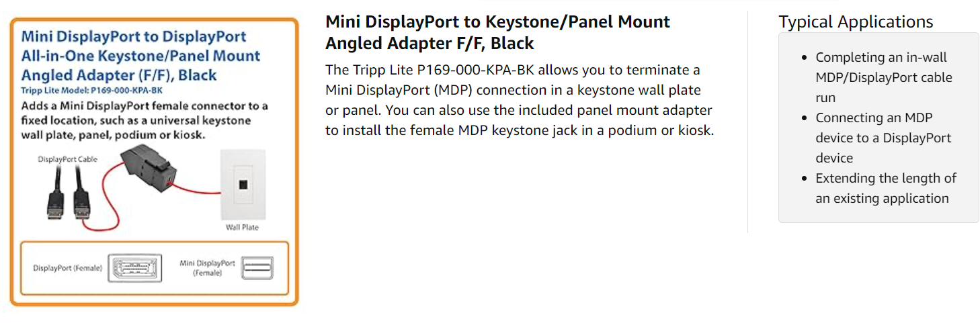Click the "DisplayPort (Female)" text label
The width and height of the screenshot is (980, 323).
[68, 268]
